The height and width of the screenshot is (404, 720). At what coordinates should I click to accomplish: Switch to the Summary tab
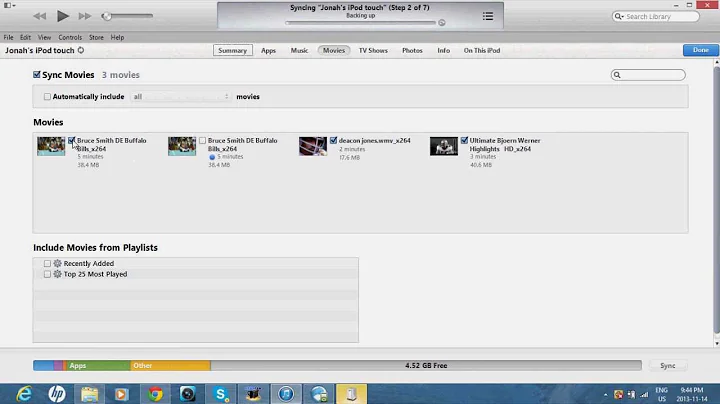(x=232, y=50)
